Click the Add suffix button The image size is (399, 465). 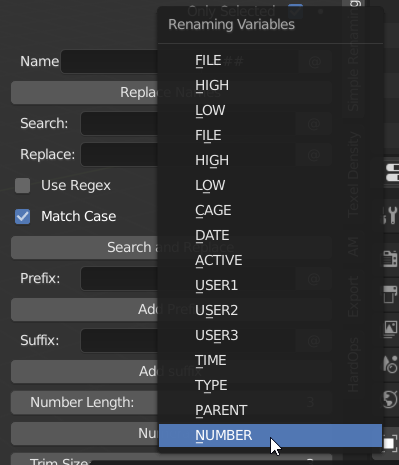pos(84,371)
